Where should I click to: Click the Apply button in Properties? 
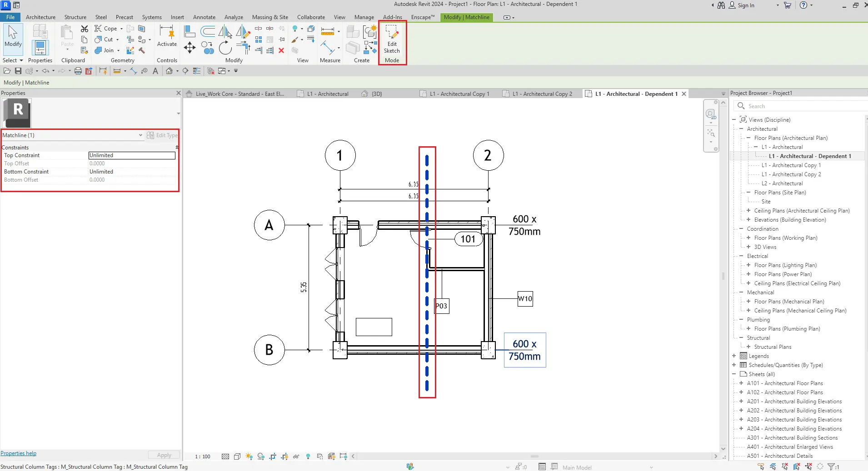coord(164,455)
